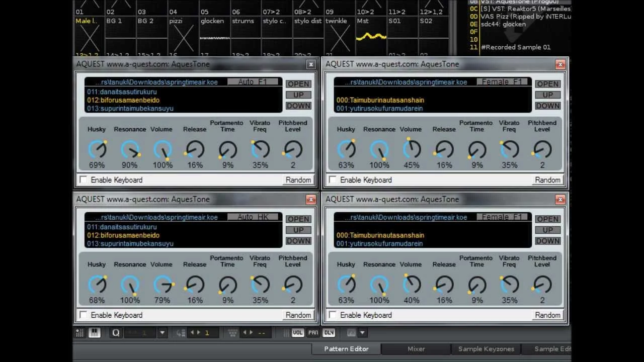The width and height of the screenshot is (644, 362).
Task: Click UP in the AquesTone with 45% Volume
Action: (x=548, y=95)
